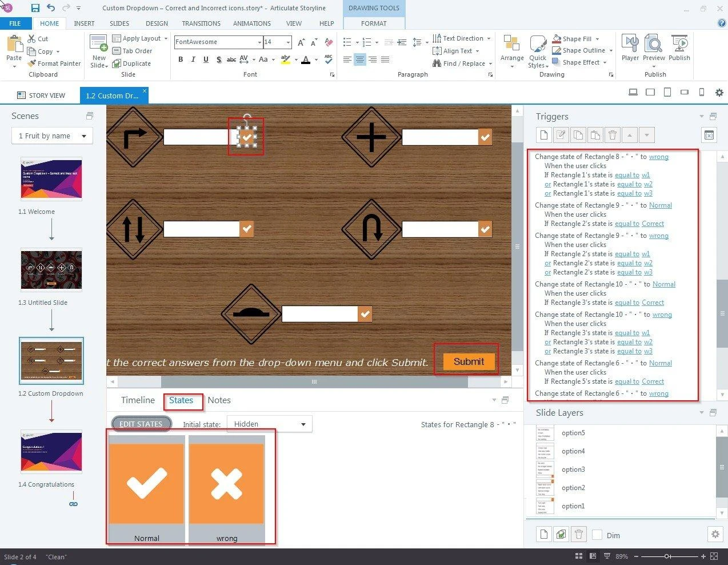Screen dimensions: 728x565
Task: Create a new trigger in Triggers panel
Action: [544, 135]
